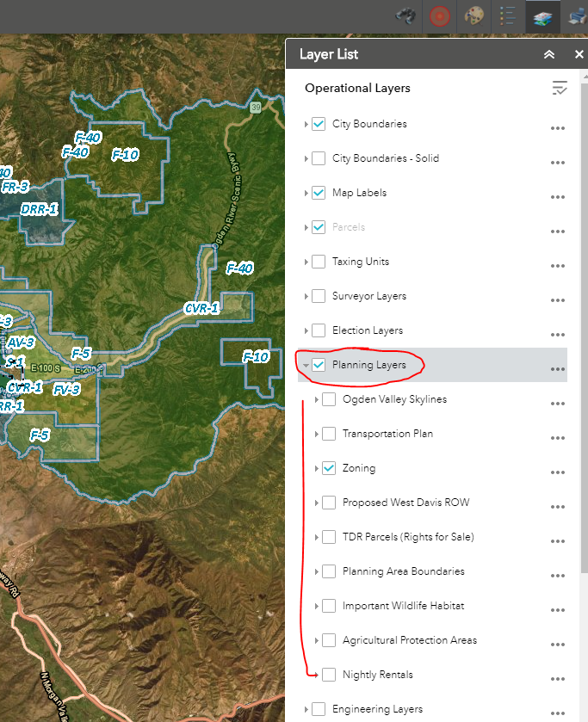Open the paint palette draw tool
The image size is (588, 722).
pos(474,16)
